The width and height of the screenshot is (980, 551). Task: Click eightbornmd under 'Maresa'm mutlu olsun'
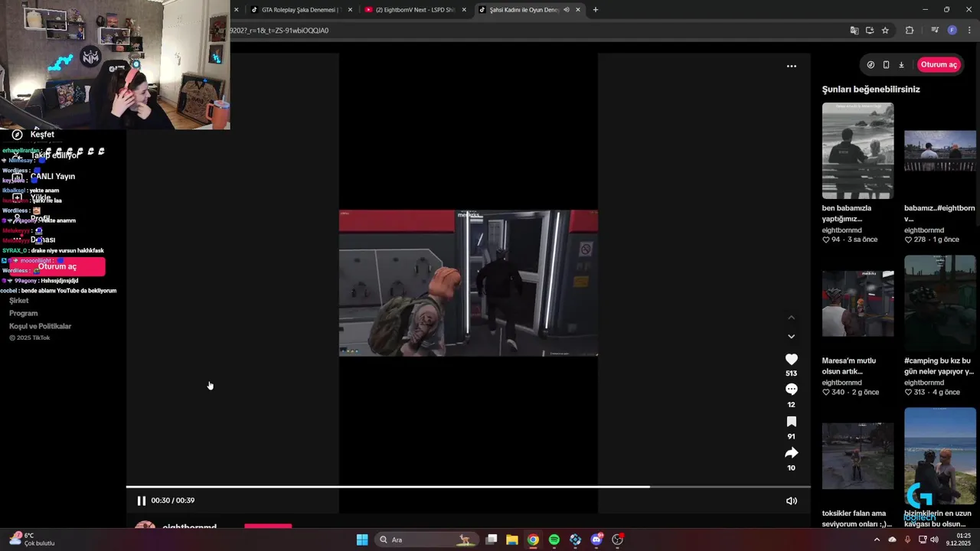click(x=841, y=383)
